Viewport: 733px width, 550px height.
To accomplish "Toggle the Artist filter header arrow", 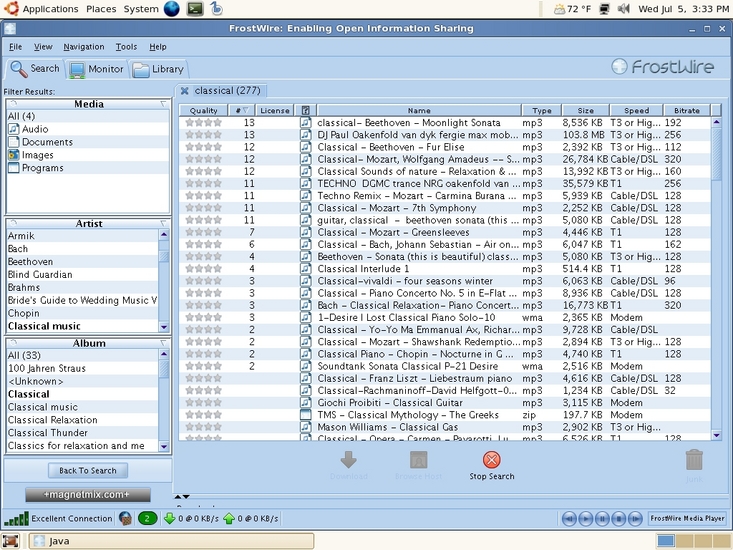I will tap(163, 223).
